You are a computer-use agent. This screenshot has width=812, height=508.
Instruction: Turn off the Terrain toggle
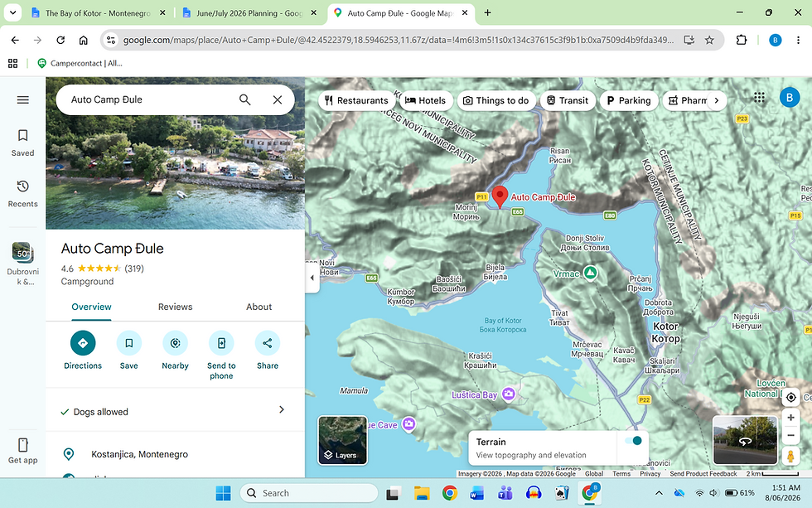(x=633, y=441)
